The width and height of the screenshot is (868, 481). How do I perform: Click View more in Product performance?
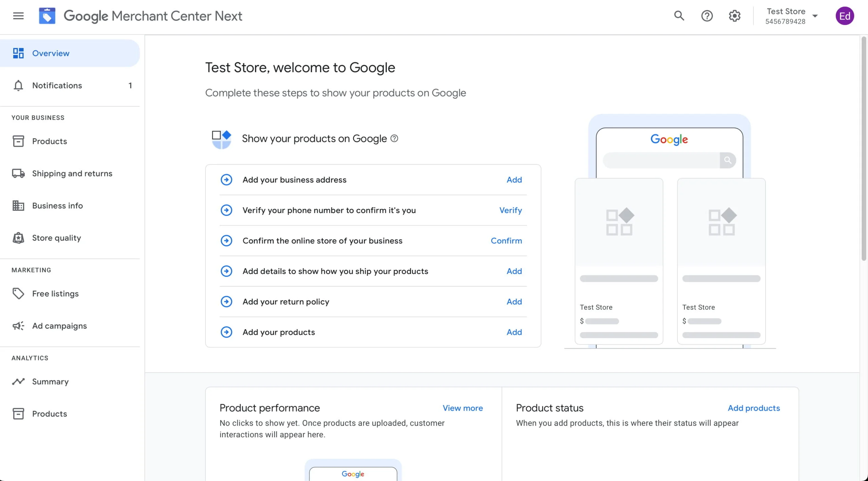[462, 408]
